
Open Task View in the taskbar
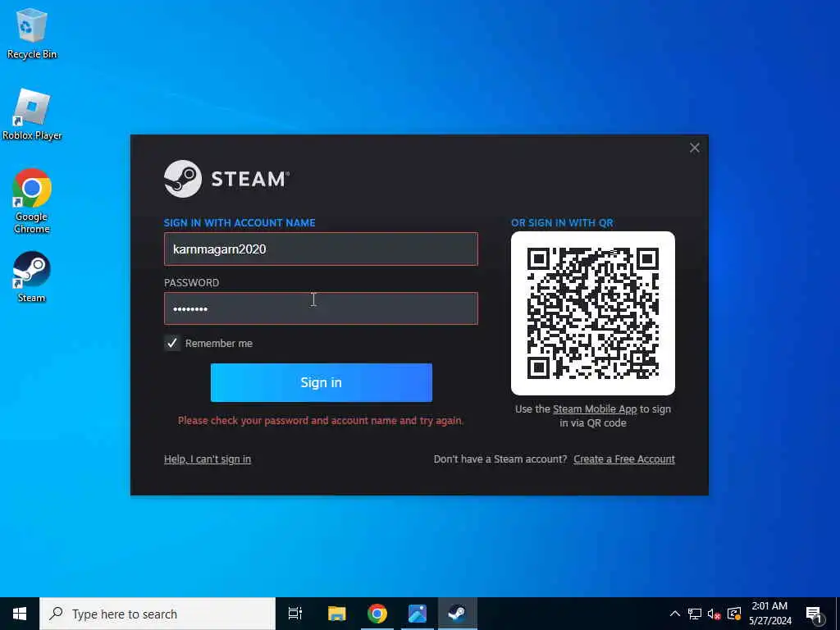click(295, 614)
